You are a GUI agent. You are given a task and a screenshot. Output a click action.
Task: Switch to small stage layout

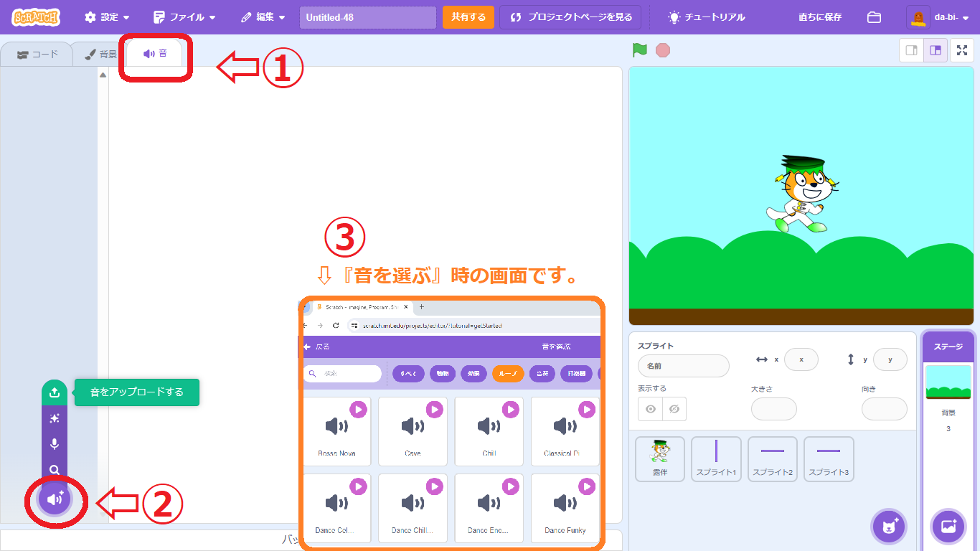(912, 50)
